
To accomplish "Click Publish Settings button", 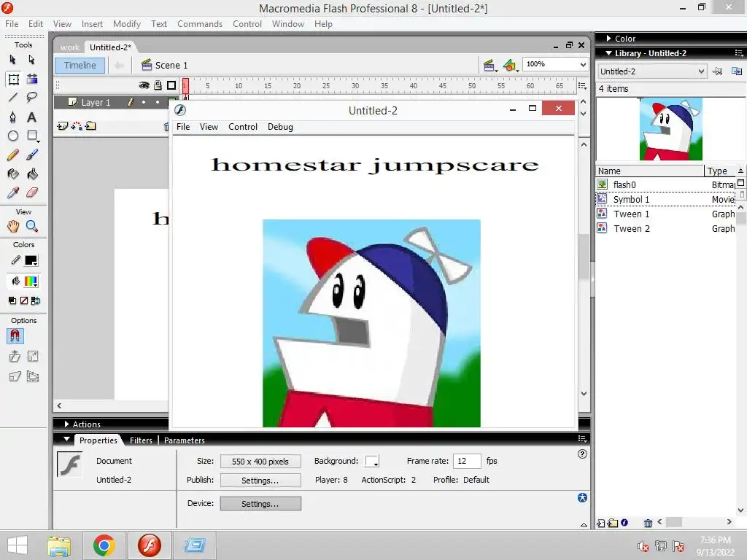I will [x=260, y=480].
